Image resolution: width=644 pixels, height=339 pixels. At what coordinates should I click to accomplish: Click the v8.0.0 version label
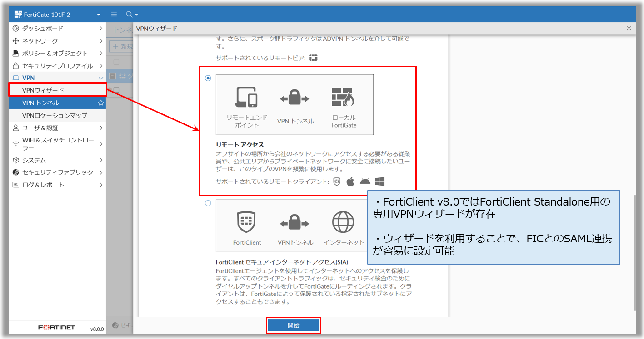(x=97, y=329)
